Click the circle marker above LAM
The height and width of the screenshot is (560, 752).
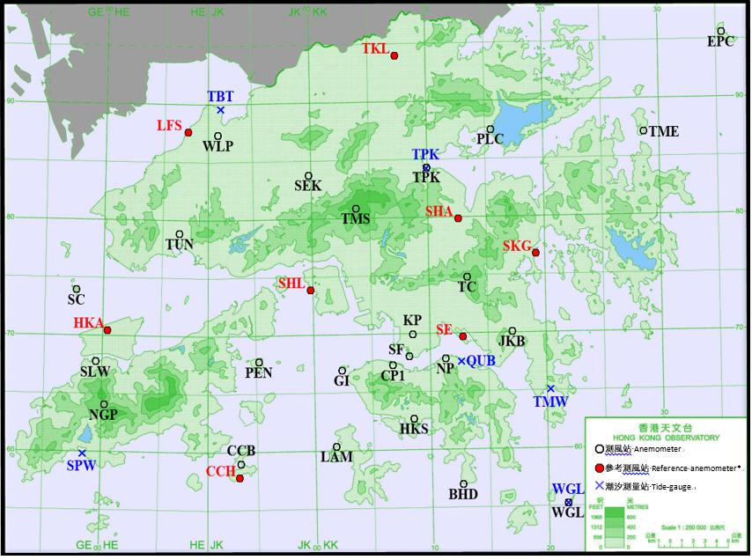click(x=336, y=446)
